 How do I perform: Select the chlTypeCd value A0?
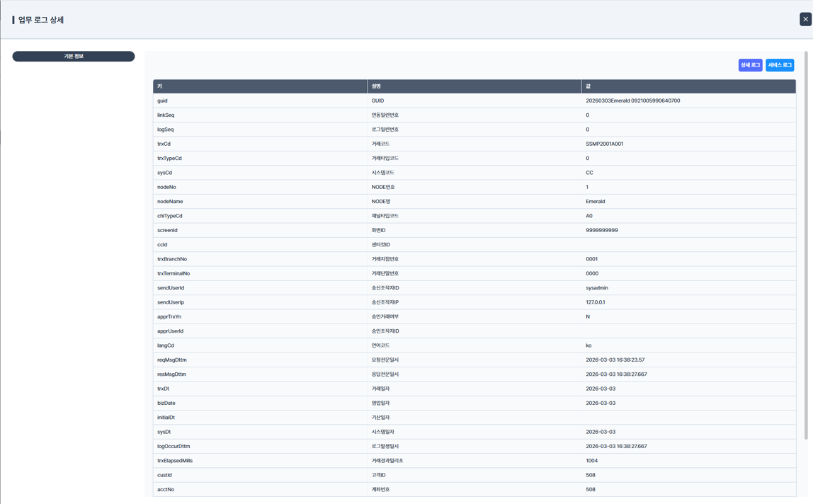(x=589, y=216)
